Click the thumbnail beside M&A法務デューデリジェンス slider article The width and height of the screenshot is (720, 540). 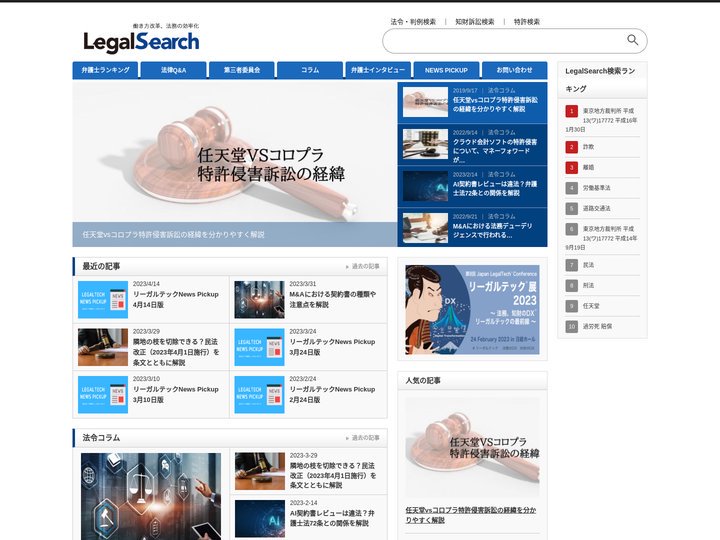click(425, 228)
